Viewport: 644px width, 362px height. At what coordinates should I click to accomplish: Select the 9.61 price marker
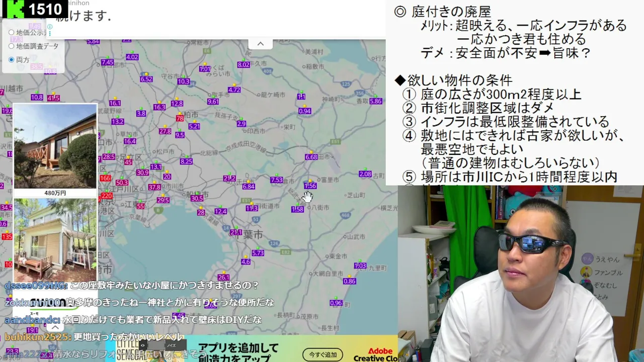[x=213, y=102]
